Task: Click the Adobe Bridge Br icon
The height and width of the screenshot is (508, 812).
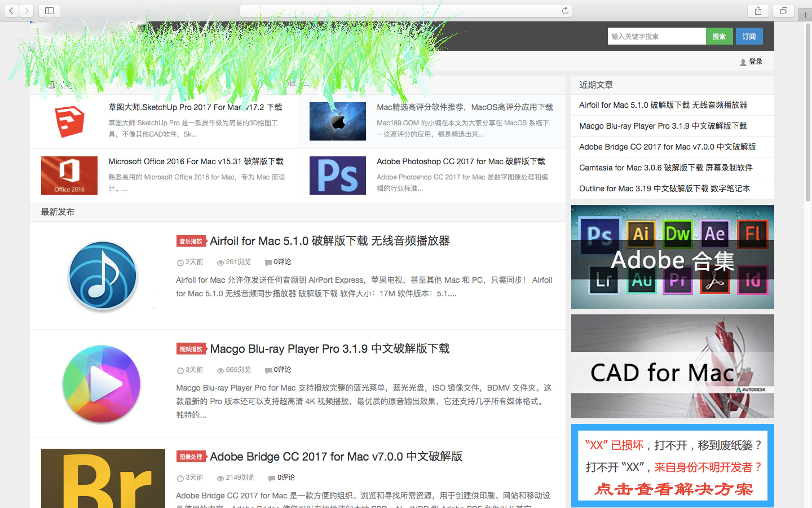Action: pyautogui.click(x=103, y=478)
